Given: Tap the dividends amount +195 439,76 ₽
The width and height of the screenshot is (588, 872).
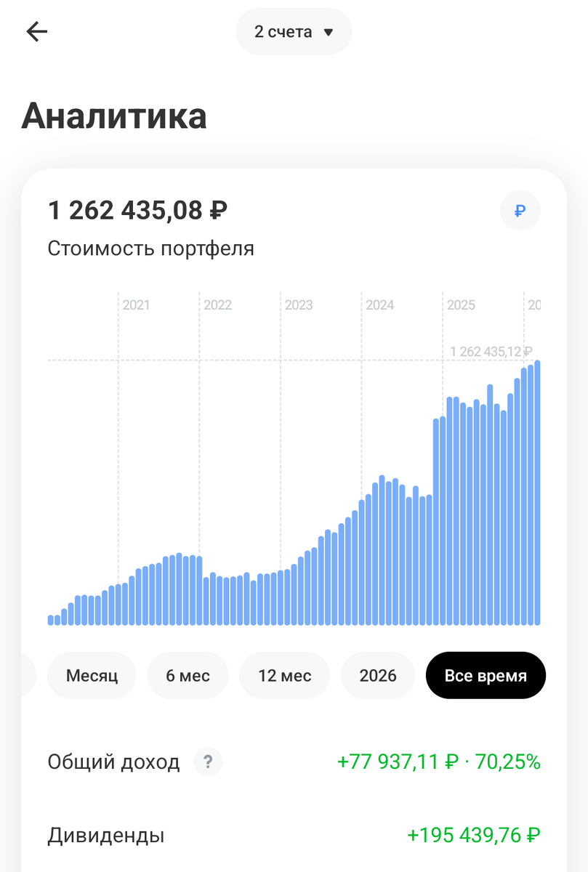Looking at the screenshot, I should click(473, 835).
